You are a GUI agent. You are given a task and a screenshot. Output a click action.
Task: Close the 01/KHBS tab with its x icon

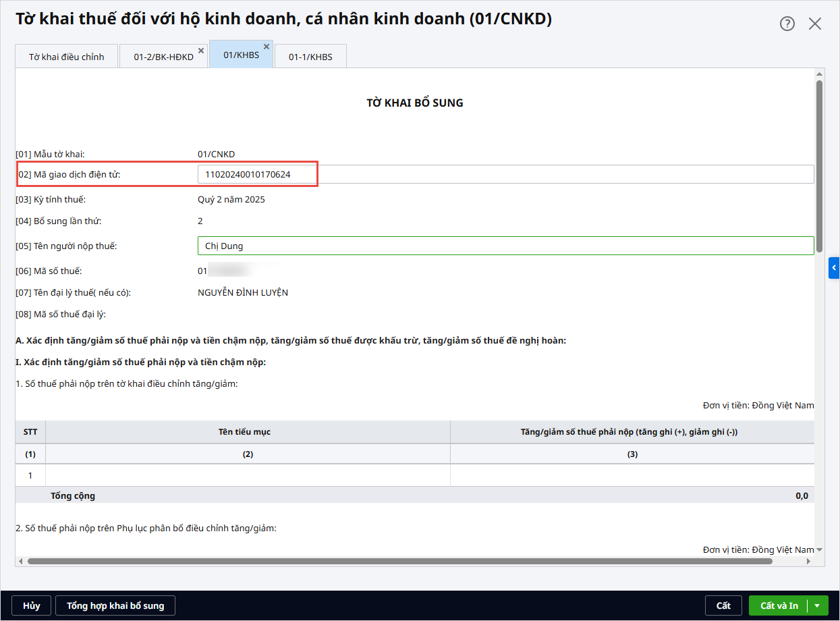266,47
